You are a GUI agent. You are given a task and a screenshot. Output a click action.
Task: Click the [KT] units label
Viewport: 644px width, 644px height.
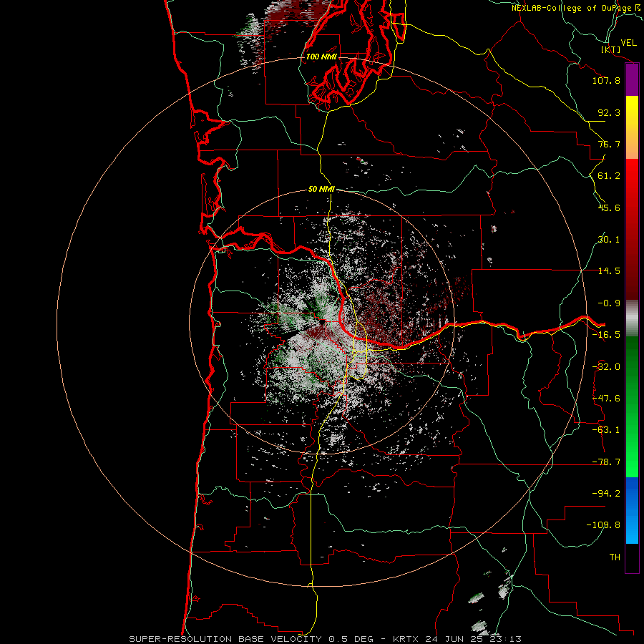click(611, 49)
